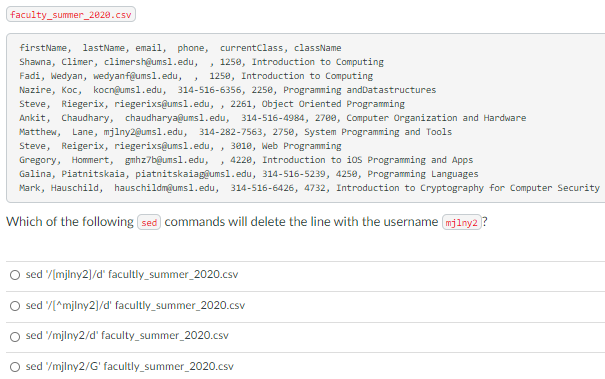Click the question text 'Which of the following'
Screen dimensions: 605x379
(70, 222)
